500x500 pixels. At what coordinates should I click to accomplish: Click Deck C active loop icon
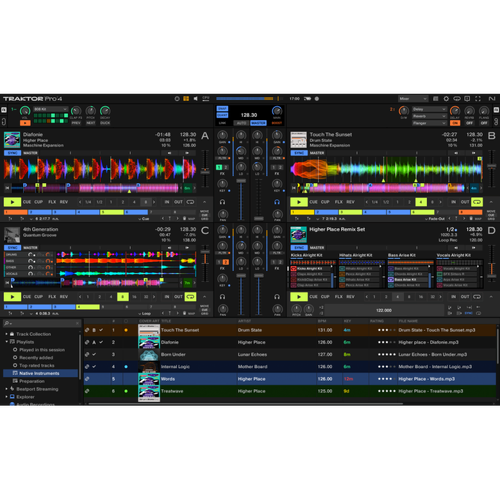[x=190, y=297]
